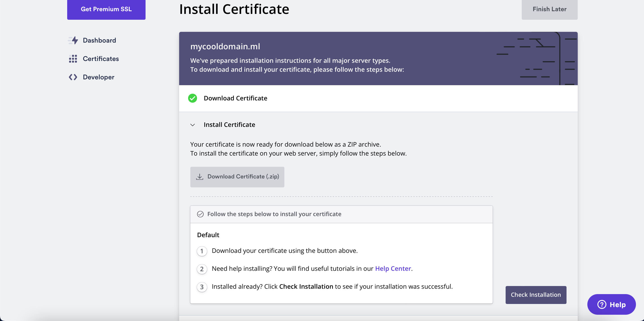
Task: Click the download arrow icon on zip button
Action: click(x=200, y=177)
